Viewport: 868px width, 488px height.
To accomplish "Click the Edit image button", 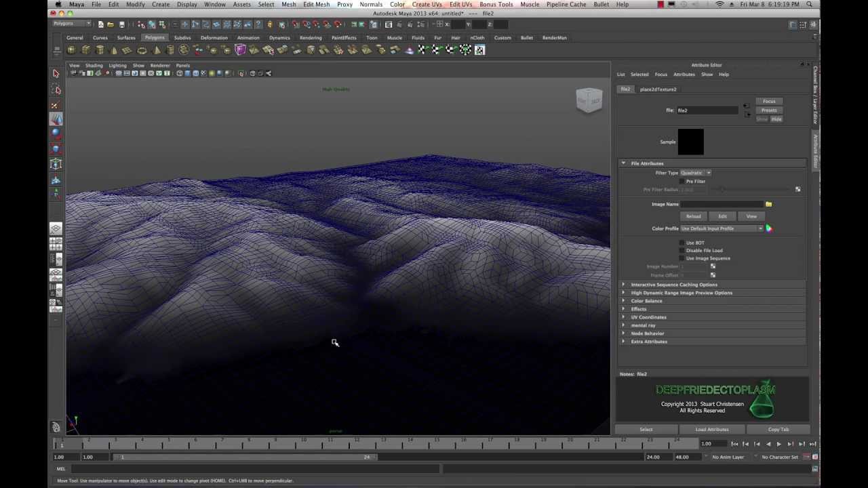I will [722, 216].
